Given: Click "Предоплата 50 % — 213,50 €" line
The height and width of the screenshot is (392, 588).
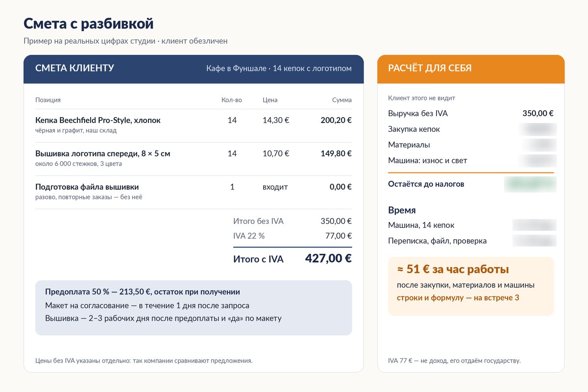Looking at the screenshot, I should 143,292.
